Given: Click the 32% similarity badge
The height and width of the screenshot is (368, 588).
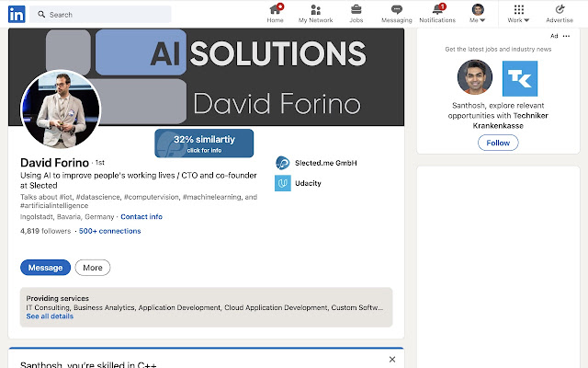Looking at the screenshot, I should (x=204, y=144).
